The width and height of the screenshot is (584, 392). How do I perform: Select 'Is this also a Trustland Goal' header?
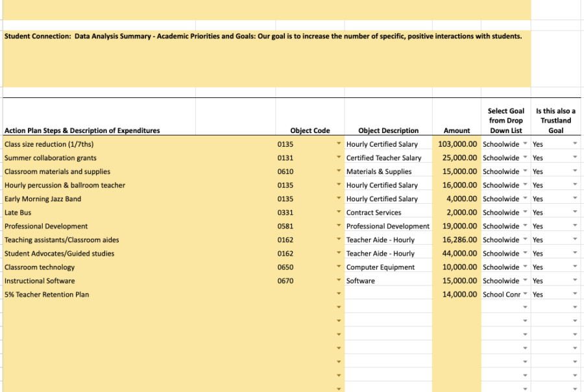[x=555, y=120]
